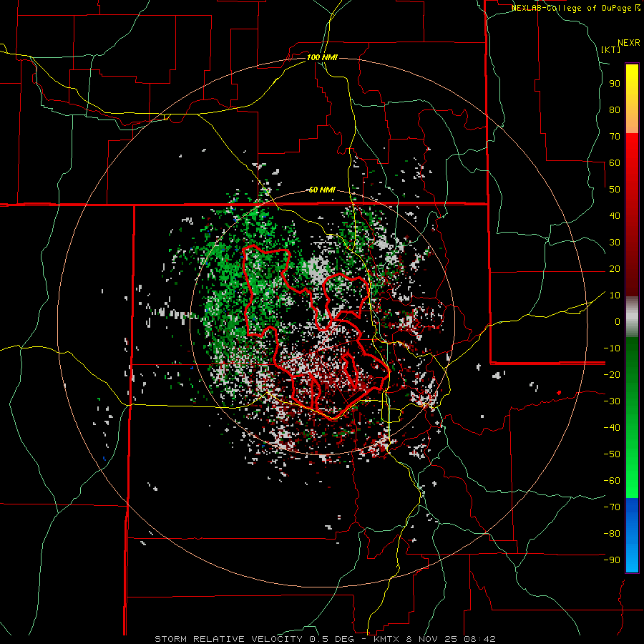Click the -60 knot scale value
This screenshot has width=644, height=644.
click(612, 481)
